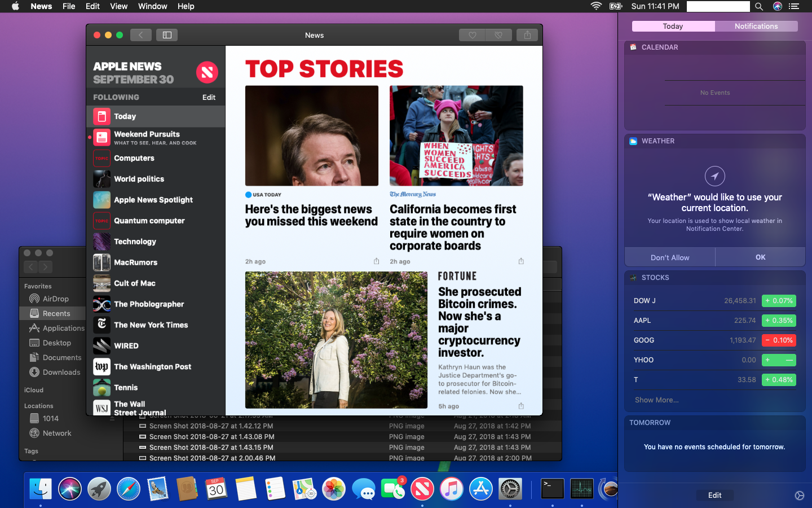The image size is (812, 508).
Task: Click the back arrow in News toolbar
Action: (140, 35)
